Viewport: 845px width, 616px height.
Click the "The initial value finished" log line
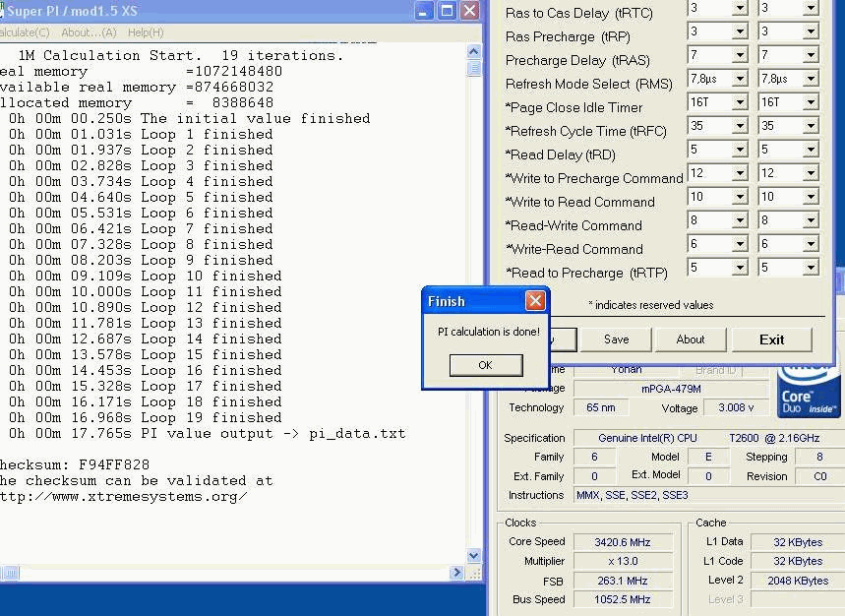(189, 118)
